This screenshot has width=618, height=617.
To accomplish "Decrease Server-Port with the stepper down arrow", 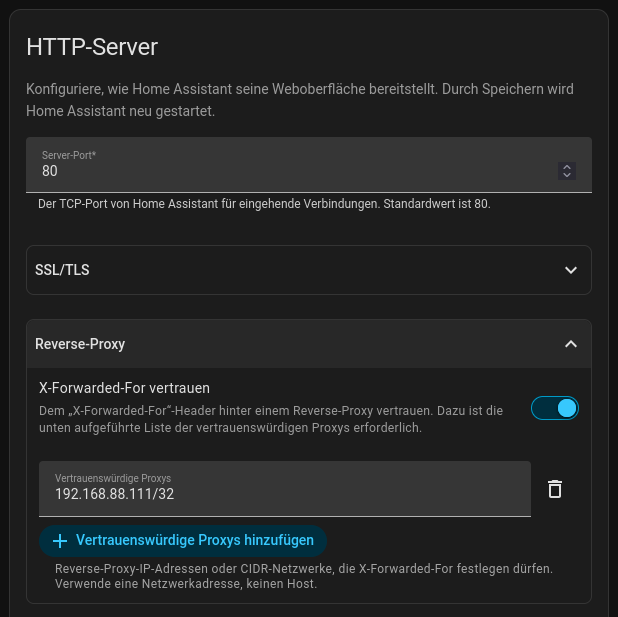I will [567, 175].
